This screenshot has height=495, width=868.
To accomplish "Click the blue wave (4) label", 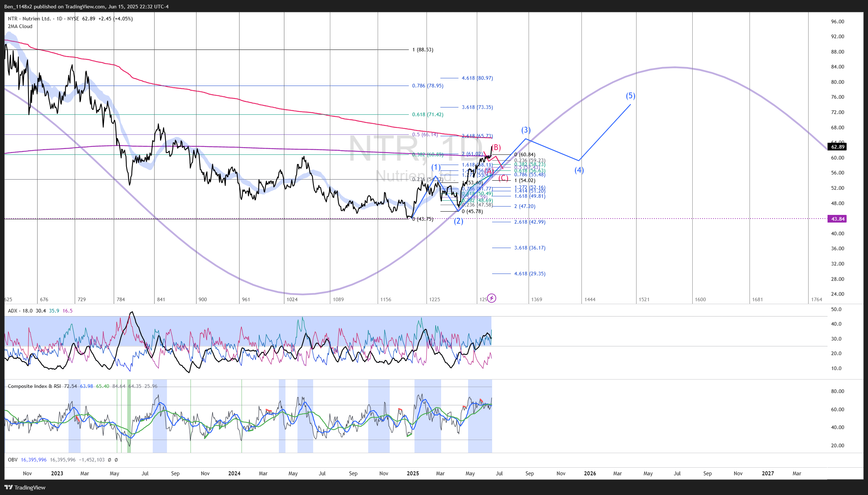I will coord(579,170).
